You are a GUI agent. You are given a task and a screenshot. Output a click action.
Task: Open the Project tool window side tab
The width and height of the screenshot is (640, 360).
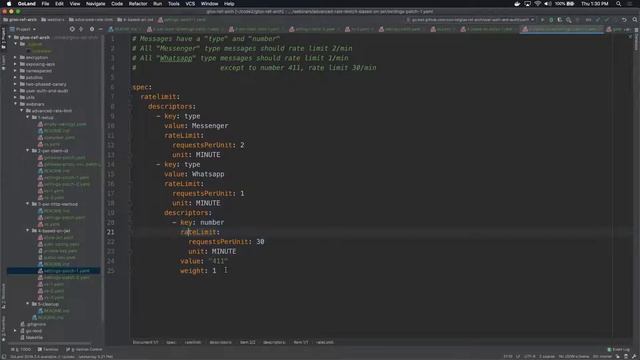tap(3, 38)
